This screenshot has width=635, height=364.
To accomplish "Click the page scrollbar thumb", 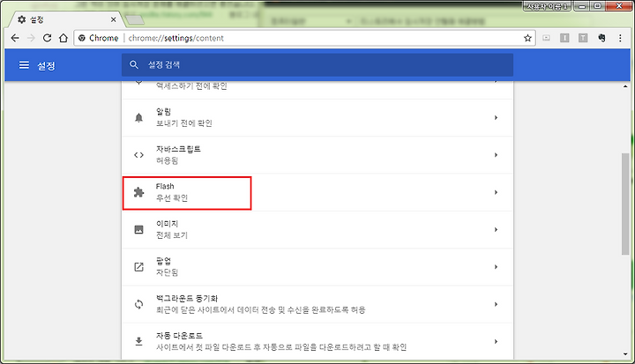I will pos(625,204).
